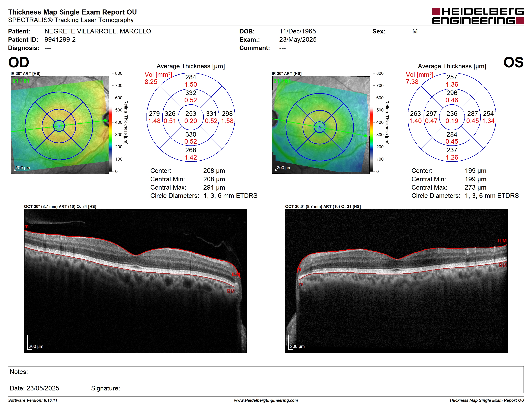
Task: Click OD inner right thickness 331
Action: [x=211, y=114]
